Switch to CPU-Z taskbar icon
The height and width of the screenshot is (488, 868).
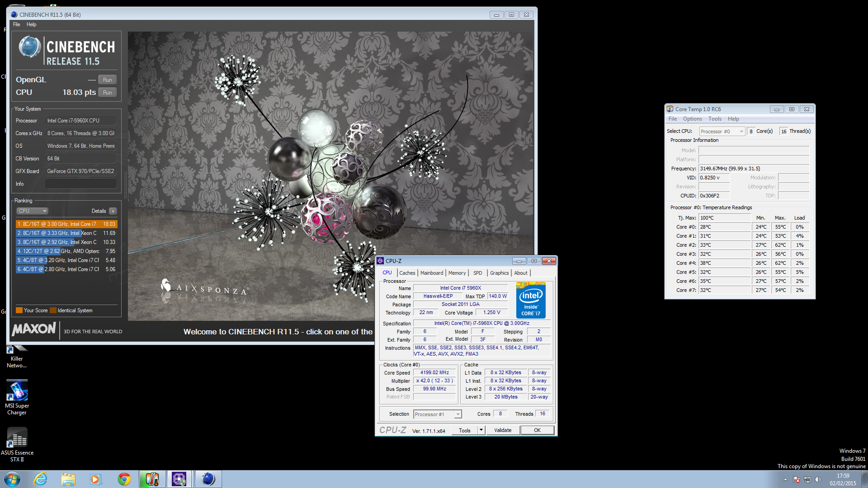tap(179, 479)
